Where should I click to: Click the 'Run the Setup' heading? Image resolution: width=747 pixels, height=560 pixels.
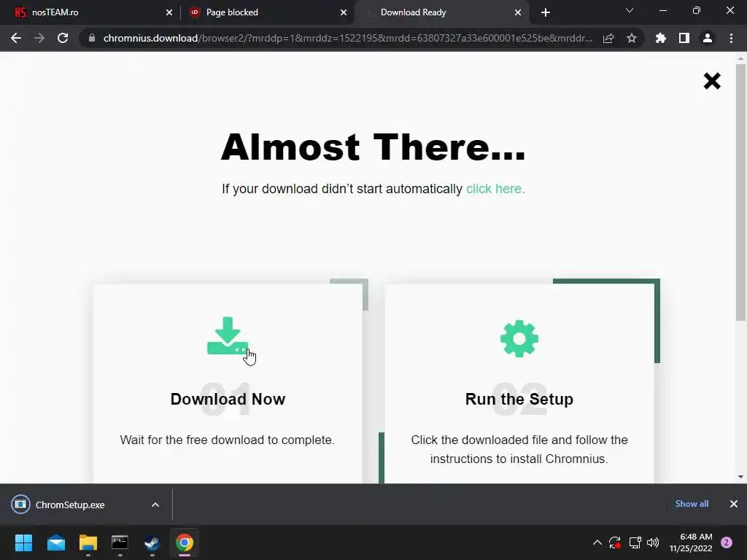pos(519,399)
